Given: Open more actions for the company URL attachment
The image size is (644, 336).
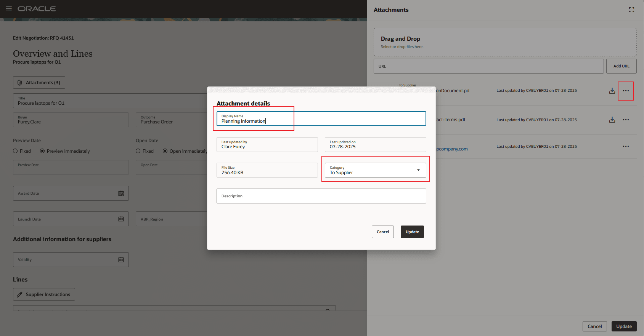Looking at the screenshot, I should click(626, 146).
